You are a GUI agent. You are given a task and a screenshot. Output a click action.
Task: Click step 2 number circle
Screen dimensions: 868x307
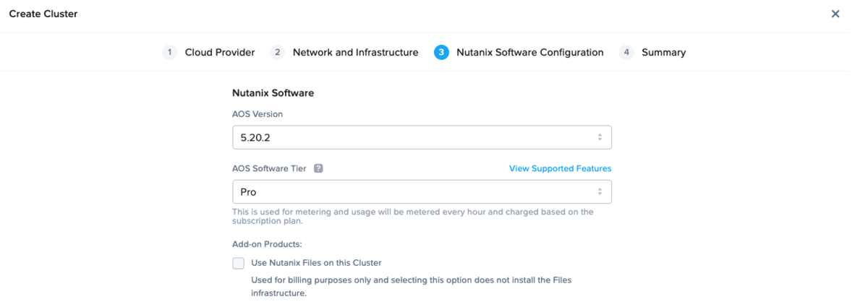[x=277, y=52]
